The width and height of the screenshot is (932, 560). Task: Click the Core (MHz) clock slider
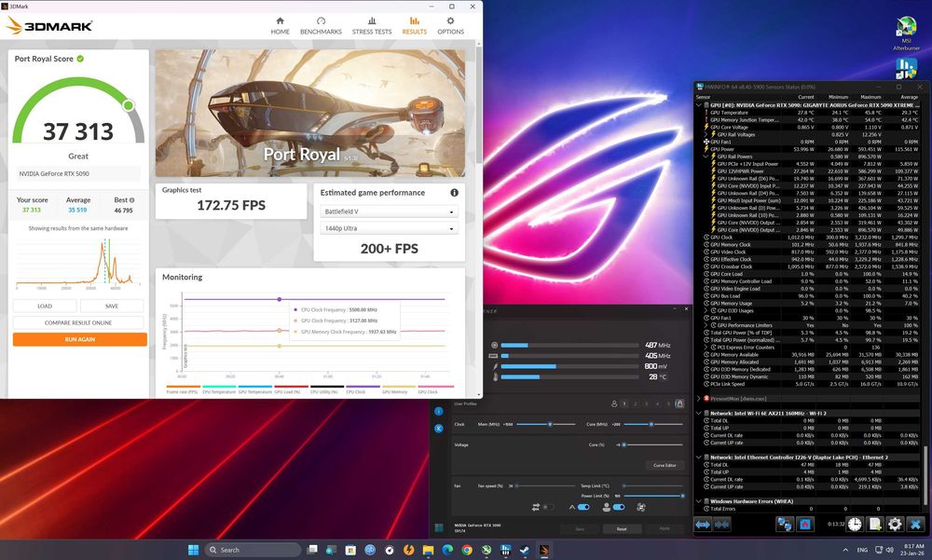(652, 424)
